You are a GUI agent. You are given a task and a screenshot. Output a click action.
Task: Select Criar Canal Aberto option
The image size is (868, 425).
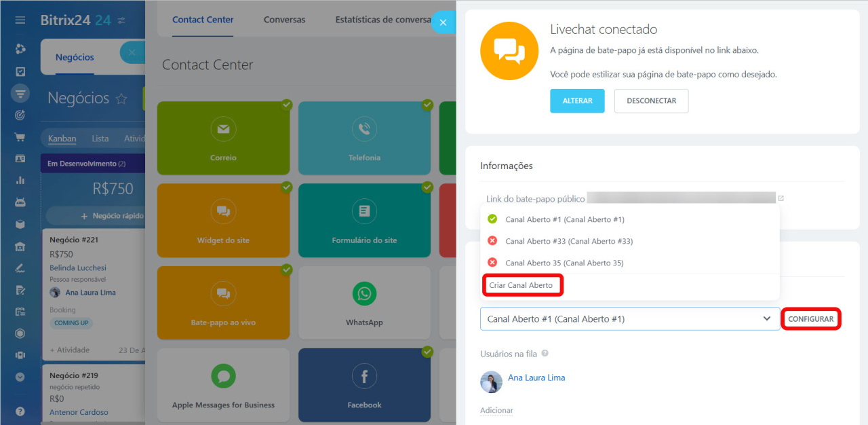(522, 285)
